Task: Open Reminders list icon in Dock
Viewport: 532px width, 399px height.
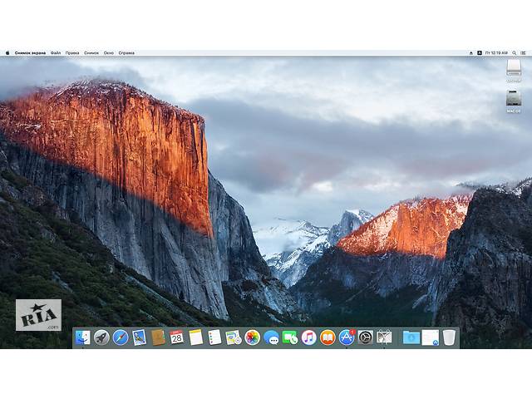Action: pos(214,337)
